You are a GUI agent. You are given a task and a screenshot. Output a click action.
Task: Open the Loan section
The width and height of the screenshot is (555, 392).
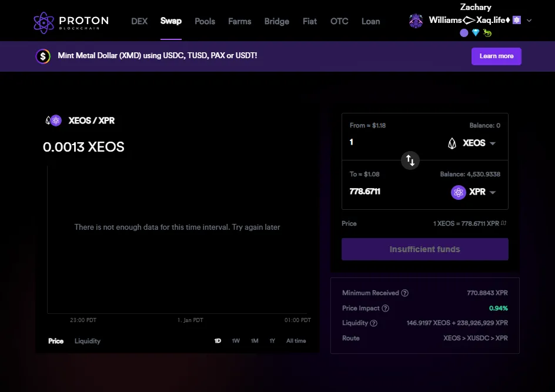[x=370, y=21]
